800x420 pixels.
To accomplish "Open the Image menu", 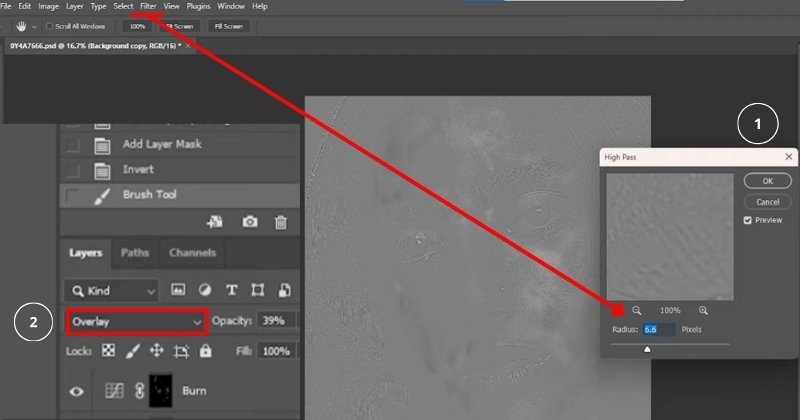I will [48, 6].
